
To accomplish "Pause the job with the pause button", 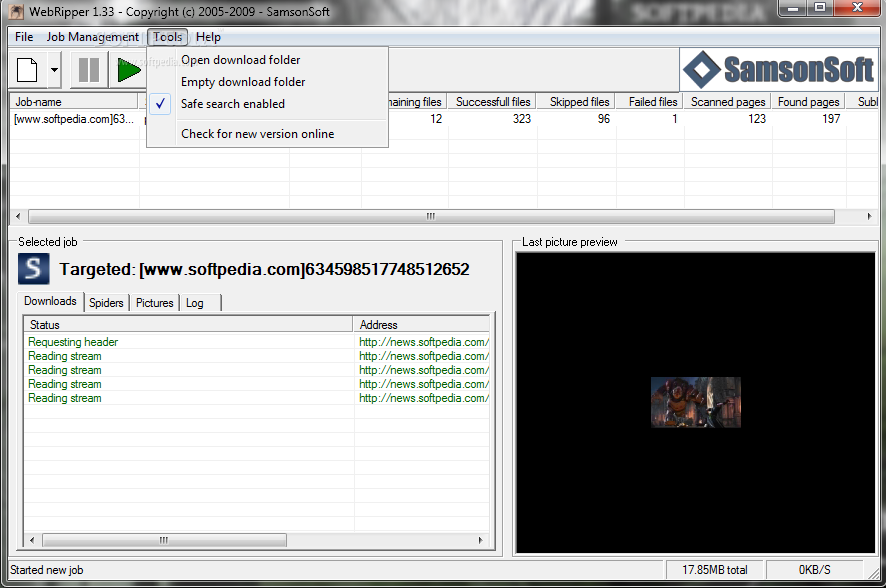I will pyautogui.click(x=89, y=70).
